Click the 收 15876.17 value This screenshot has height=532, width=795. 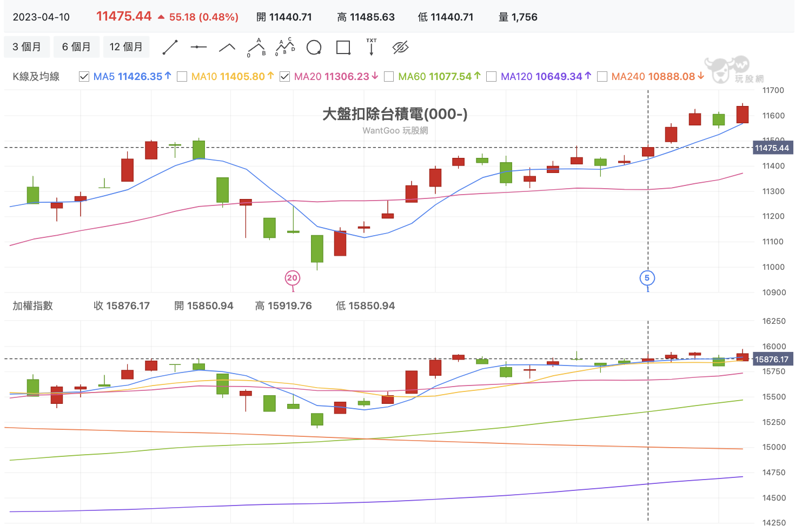[122, 306]
